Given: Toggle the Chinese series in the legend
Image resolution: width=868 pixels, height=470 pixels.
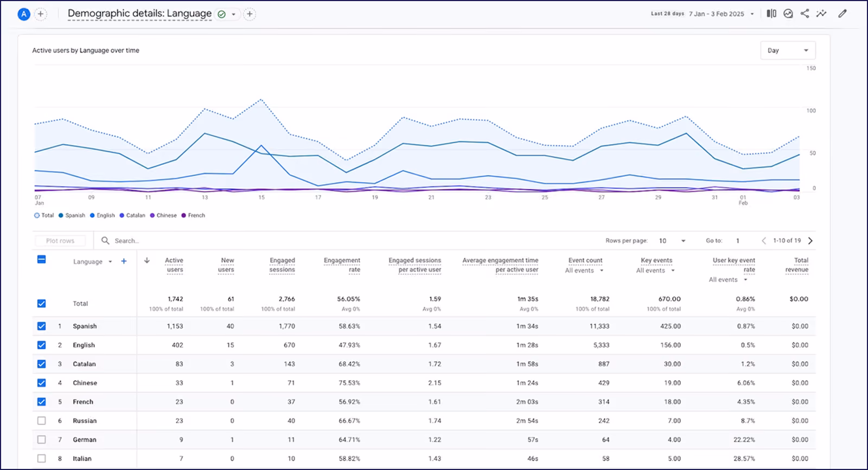Looking at the screenshot, I should 163,215.
